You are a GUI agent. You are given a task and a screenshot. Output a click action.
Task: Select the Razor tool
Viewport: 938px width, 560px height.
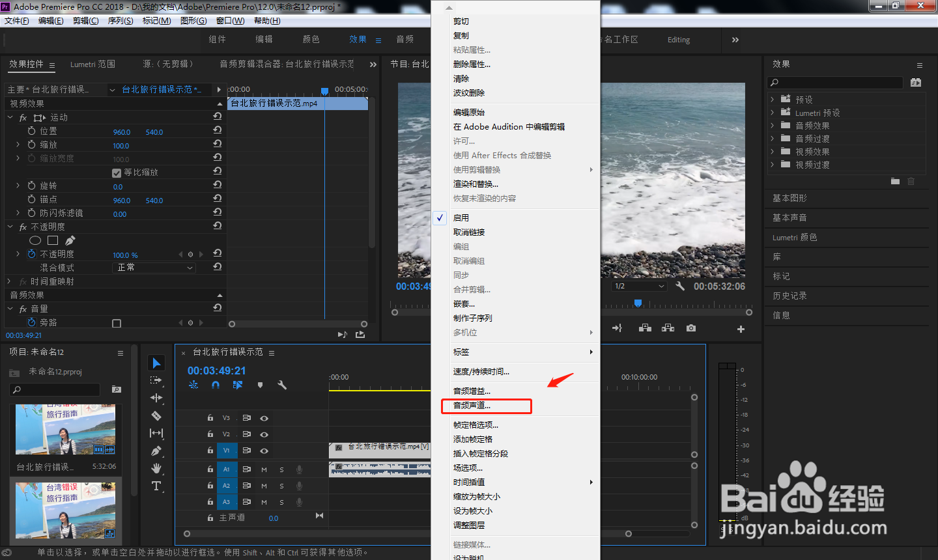click(x=156, y=415)
